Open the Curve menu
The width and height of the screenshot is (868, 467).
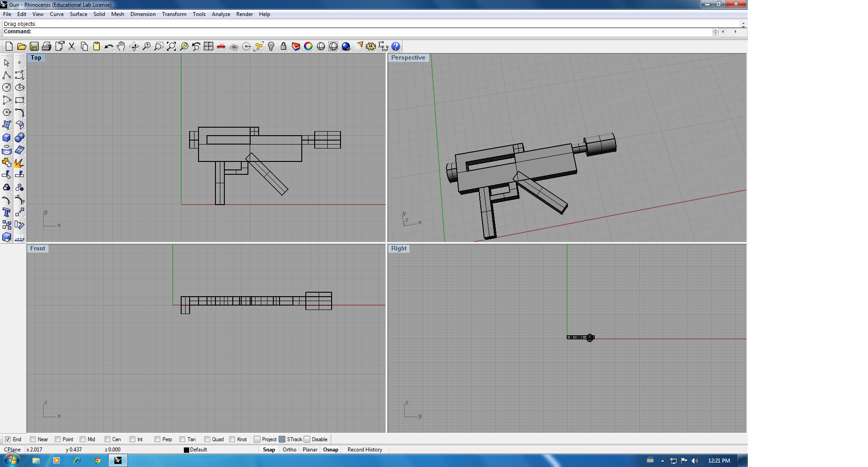tap(57, 14)
